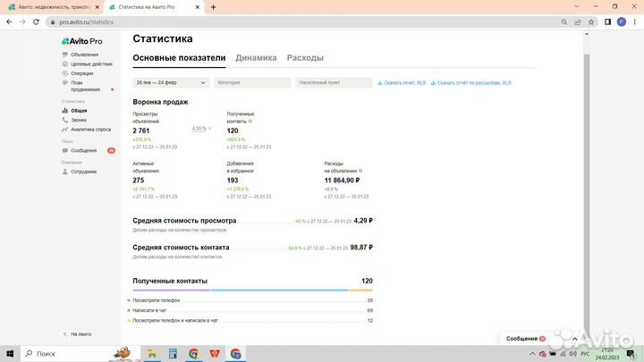Click the zoom magnifier icon in address bar

click(x=564, y=21)
